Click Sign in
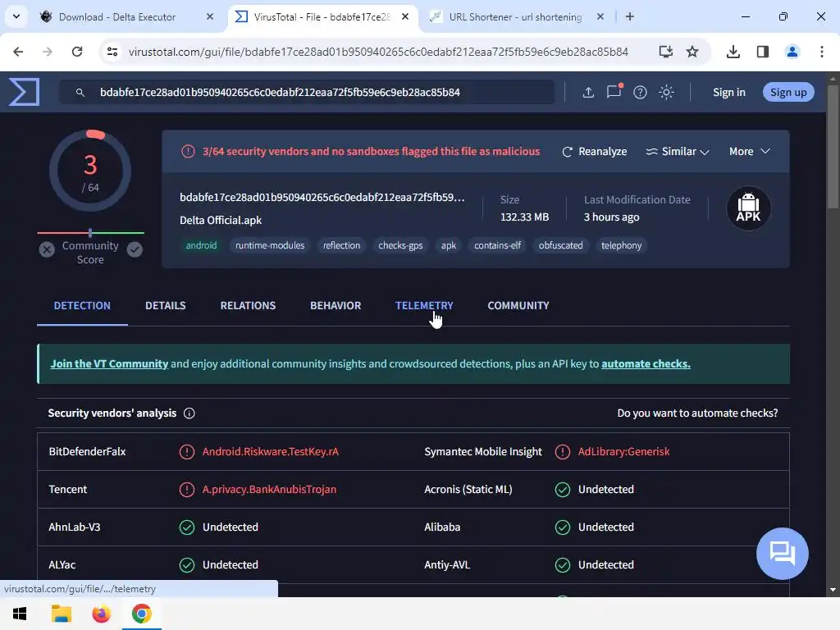840x630 pixels. tap(729, 92)
